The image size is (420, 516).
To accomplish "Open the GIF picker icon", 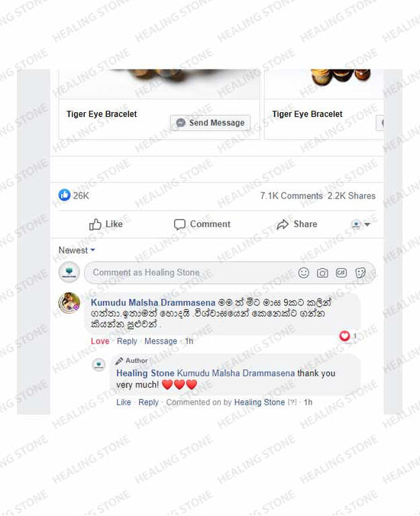I will click(x=341, y=273).
